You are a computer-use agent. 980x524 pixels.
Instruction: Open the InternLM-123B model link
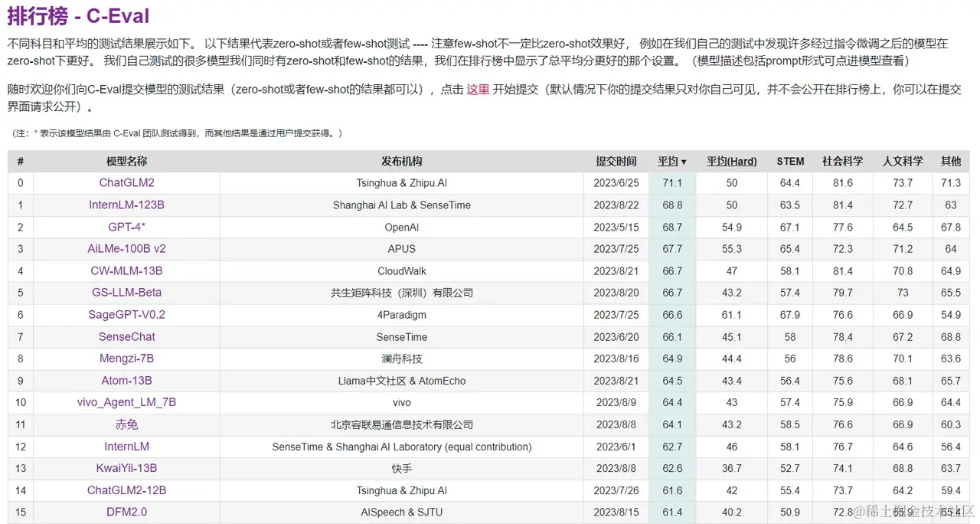click(x=126, y=205)
